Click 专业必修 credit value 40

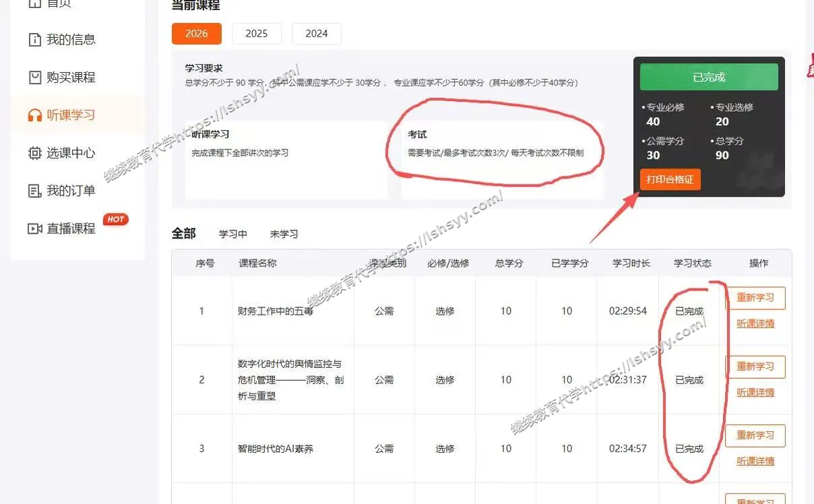pos(653,122)
